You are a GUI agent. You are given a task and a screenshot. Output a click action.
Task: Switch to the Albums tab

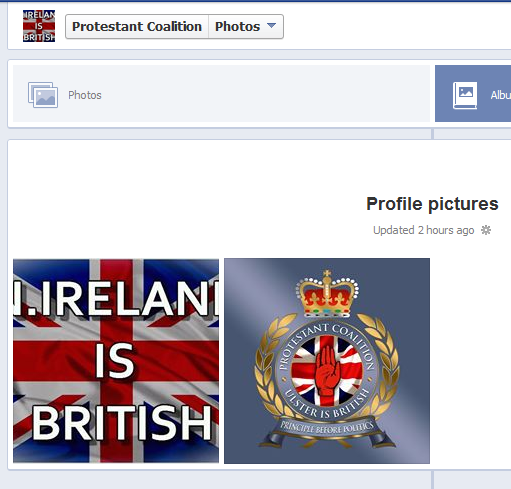pyautogui.click(x=473, y=94)
